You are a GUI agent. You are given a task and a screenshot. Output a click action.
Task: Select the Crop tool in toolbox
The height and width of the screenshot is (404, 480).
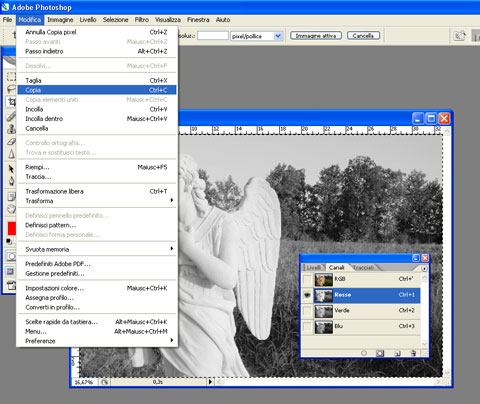click(12, 102)
